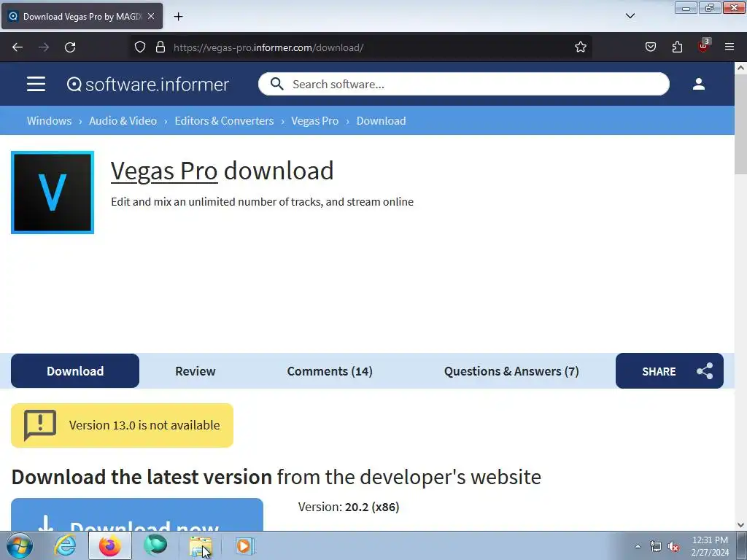Open Windows Explorer folder taskbar icon
The height and width of the screenshot is (560, 747).
tap(201, 545)
